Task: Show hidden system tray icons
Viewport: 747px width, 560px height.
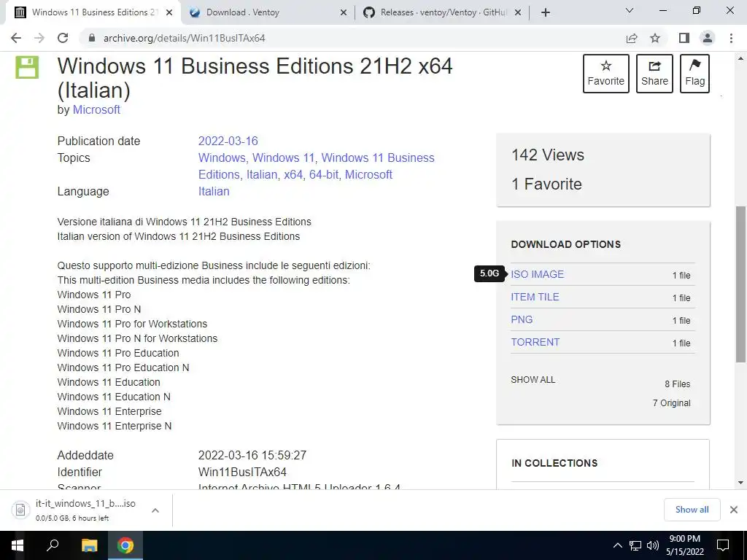Action: (x=617, y=545)
